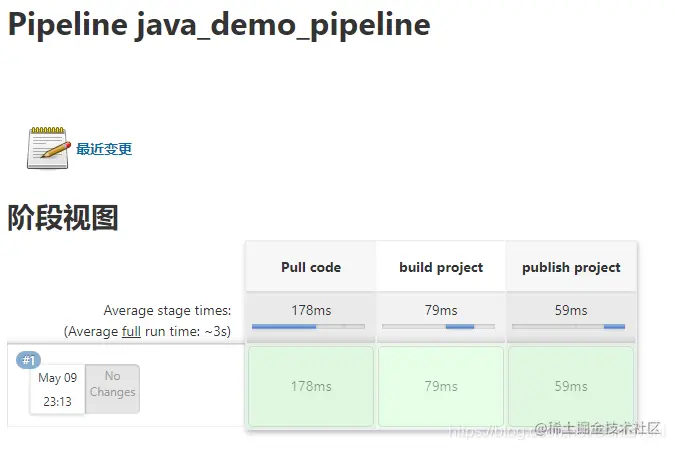Open the 59ms publish project stage cell
This screenshot has height=450, width=675.
[x=571, y=386]
